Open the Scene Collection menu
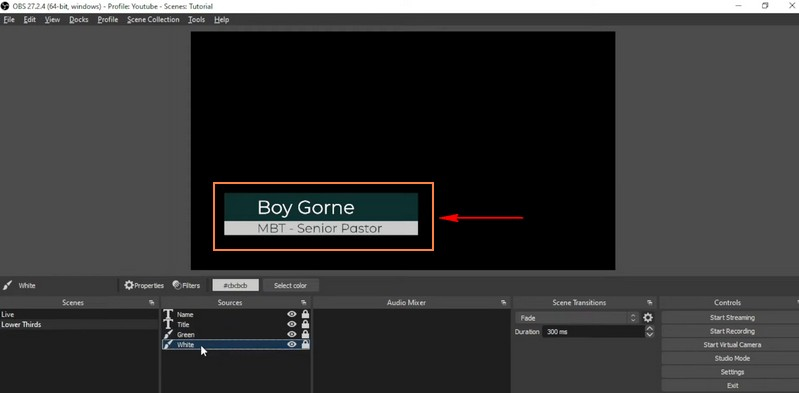 (x=153, y=20)
